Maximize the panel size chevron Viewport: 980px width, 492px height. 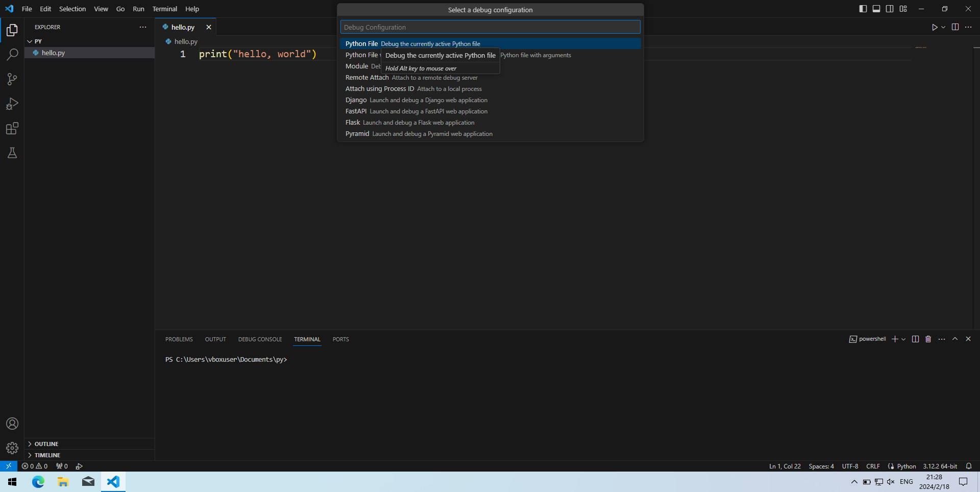(x=955, y=339)
